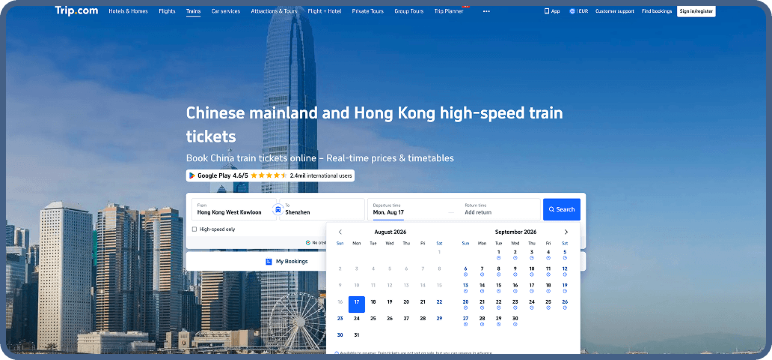The height and width of the screenshot is (360, 772).
Task: Open Attractions & Tours tab
Action: (x=274, y=11)
